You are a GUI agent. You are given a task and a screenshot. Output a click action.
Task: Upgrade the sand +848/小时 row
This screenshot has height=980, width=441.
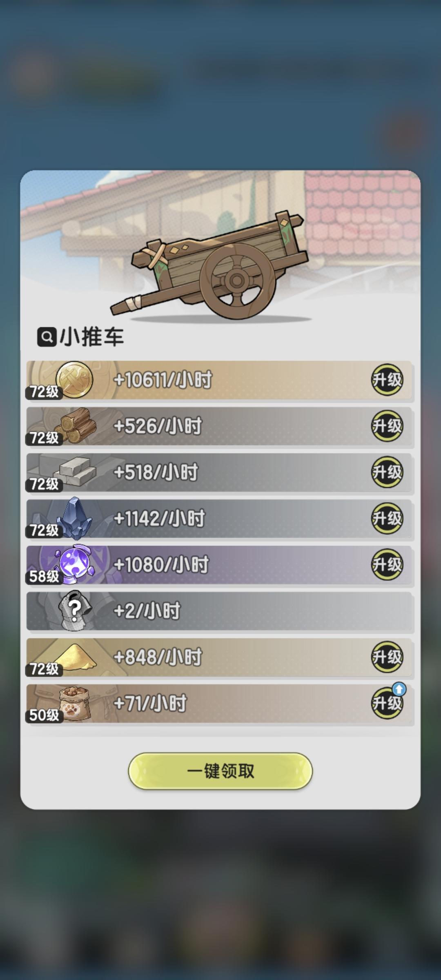point(387,657)
